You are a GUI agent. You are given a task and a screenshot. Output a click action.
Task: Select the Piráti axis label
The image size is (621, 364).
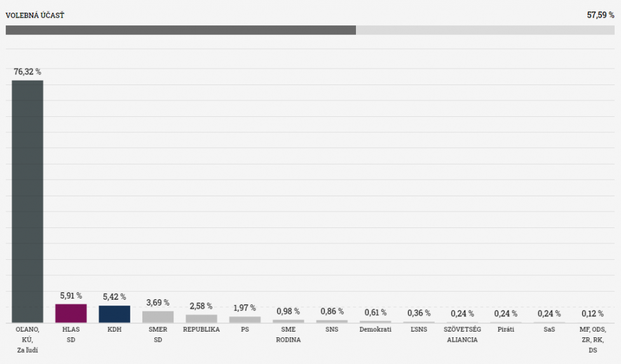(x=506, y=329)
